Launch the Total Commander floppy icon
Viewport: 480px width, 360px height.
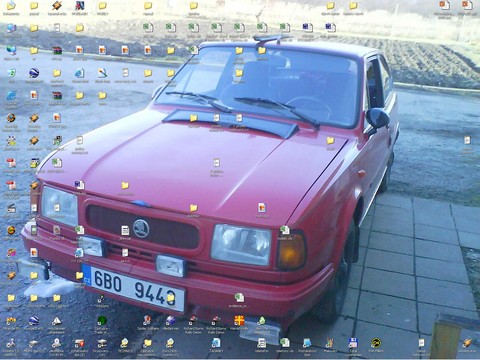tap(353, 343)
